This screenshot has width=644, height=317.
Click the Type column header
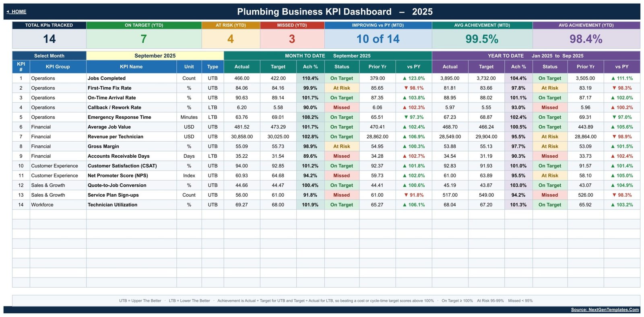click(213, 67)
